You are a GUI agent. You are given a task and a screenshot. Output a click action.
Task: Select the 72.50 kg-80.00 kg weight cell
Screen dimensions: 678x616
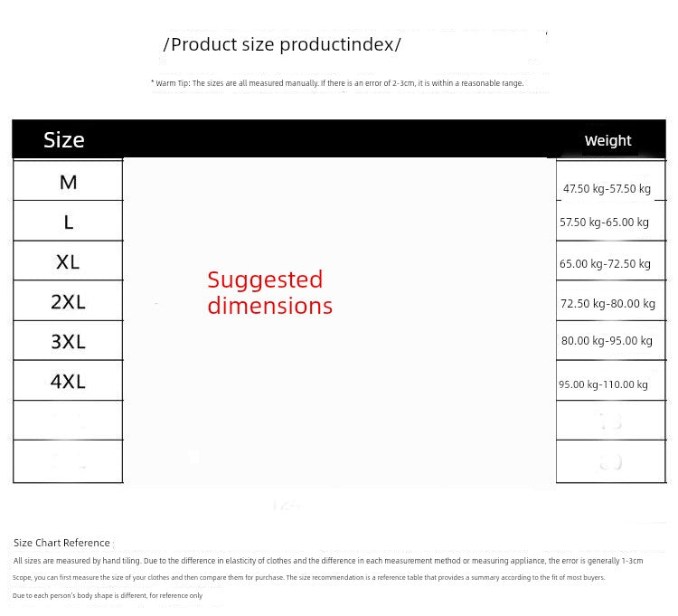tap(607, 304)
